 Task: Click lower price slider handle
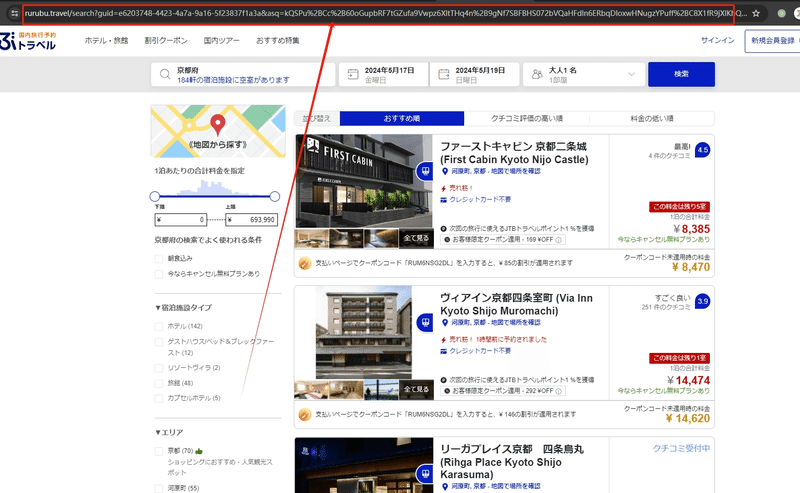(x=155, y=196)
